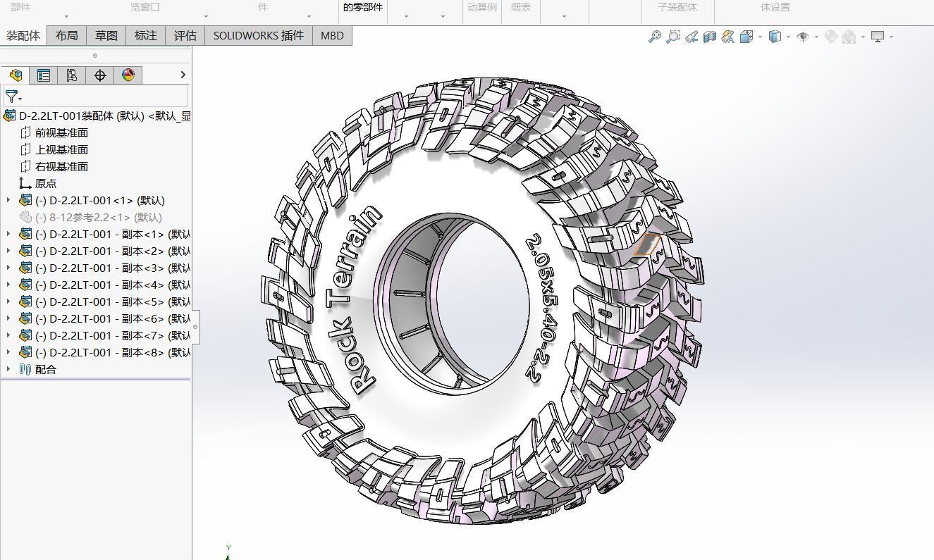Click the 的零部件 ribbon button
934x560 pixels.
click(363, 7)
